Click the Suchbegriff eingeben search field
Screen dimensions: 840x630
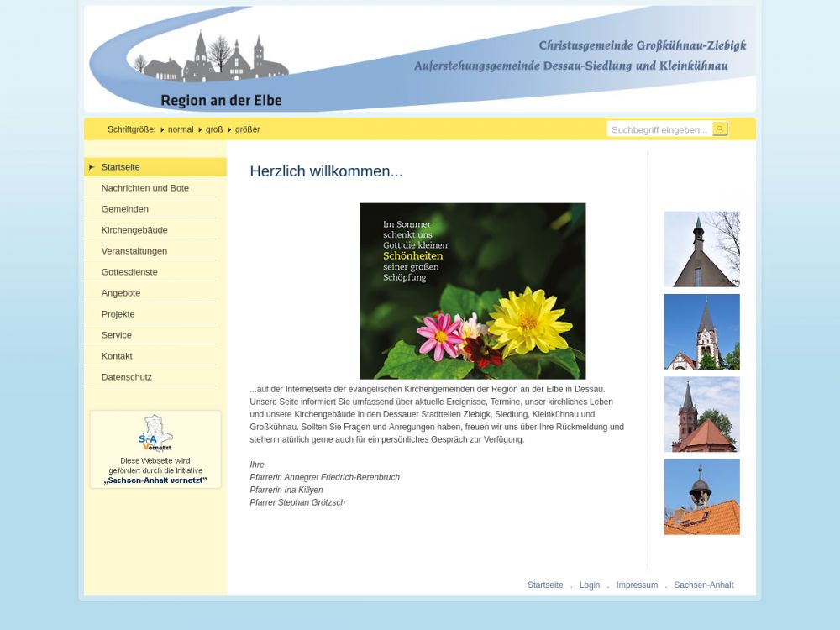point(659,129)
